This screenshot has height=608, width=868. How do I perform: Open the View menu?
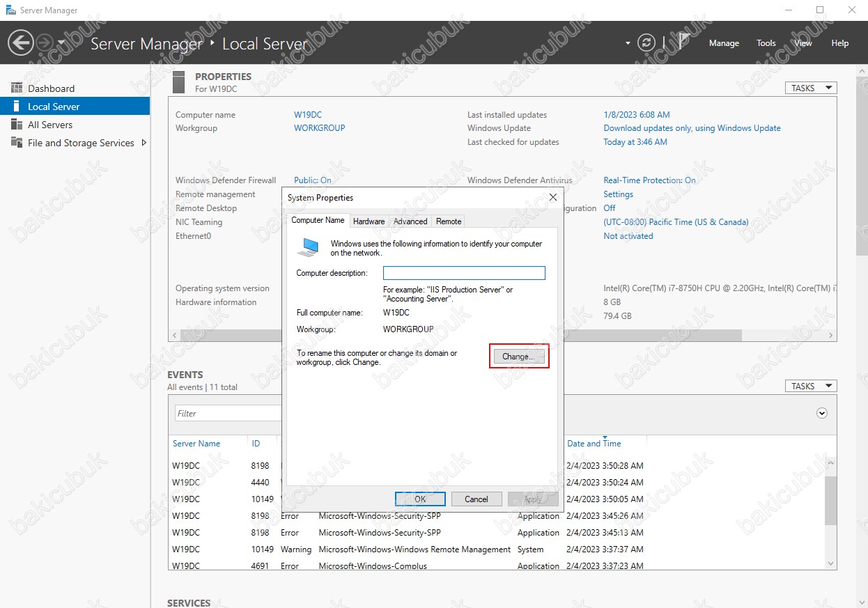803,43
